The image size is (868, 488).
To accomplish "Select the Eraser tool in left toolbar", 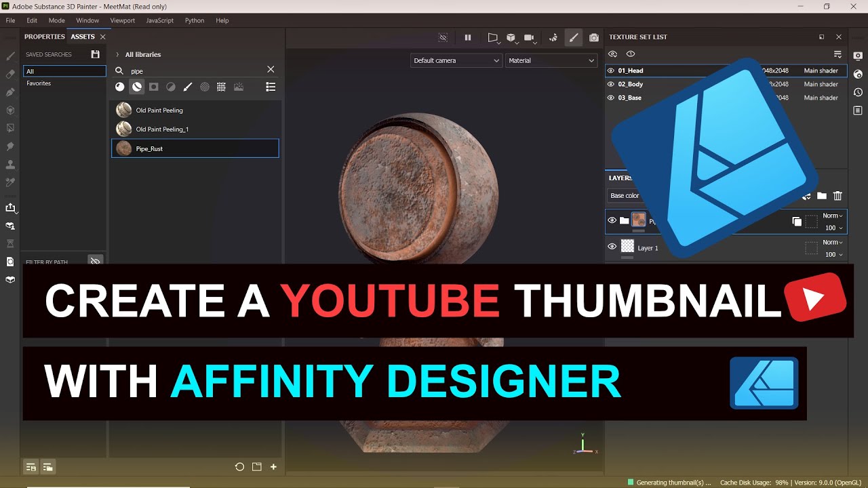I will click(10, 75).
